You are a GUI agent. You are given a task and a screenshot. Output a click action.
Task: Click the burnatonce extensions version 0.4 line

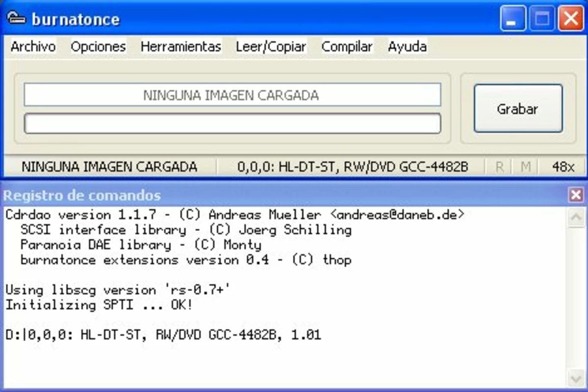pos(186,260)
